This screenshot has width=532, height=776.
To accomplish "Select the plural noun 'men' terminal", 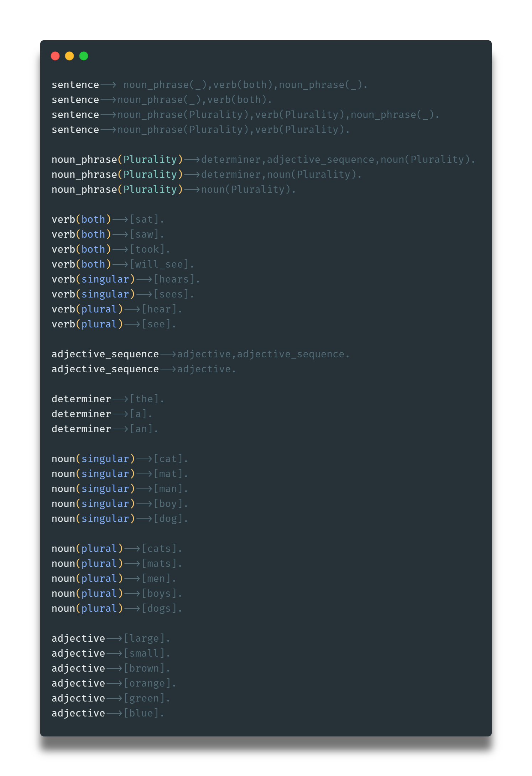I will [156, 579].
